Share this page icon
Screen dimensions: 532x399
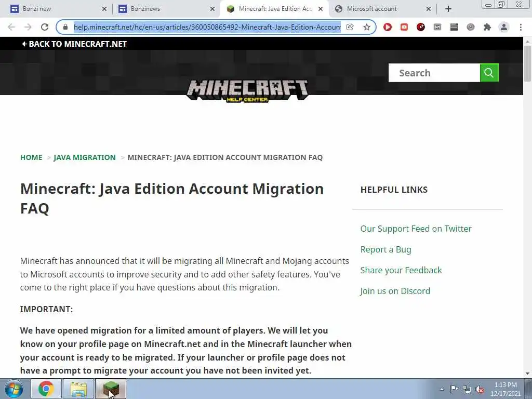pos(350,27)
